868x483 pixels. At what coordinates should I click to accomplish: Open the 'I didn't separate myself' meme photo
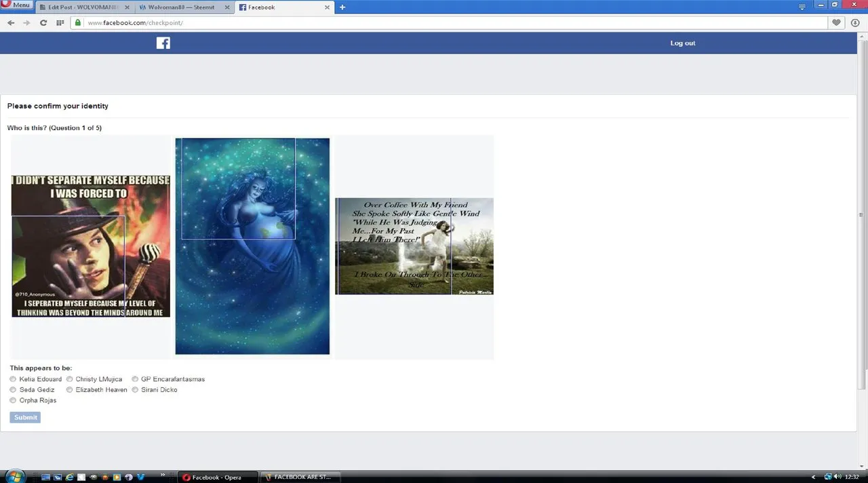[91, 246]
